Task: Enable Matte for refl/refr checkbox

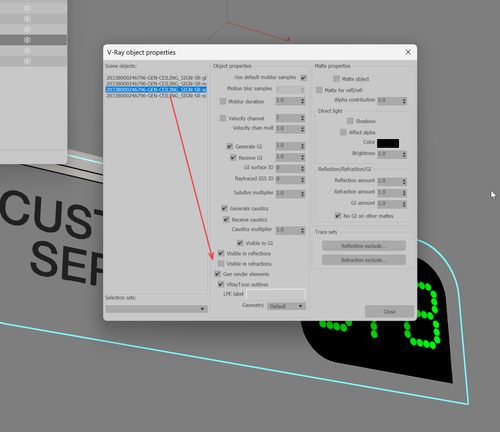Action: click(319, 90)
